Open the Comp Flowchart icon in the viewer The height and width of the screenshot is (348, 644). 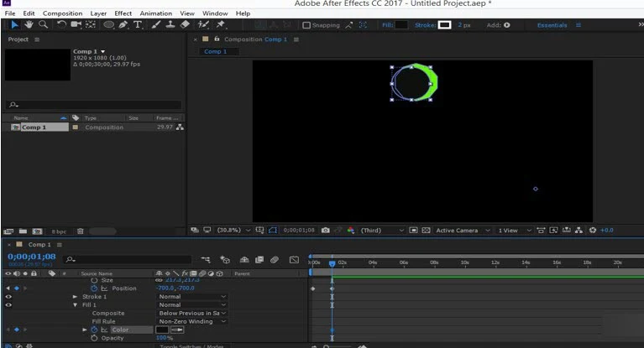579,231
